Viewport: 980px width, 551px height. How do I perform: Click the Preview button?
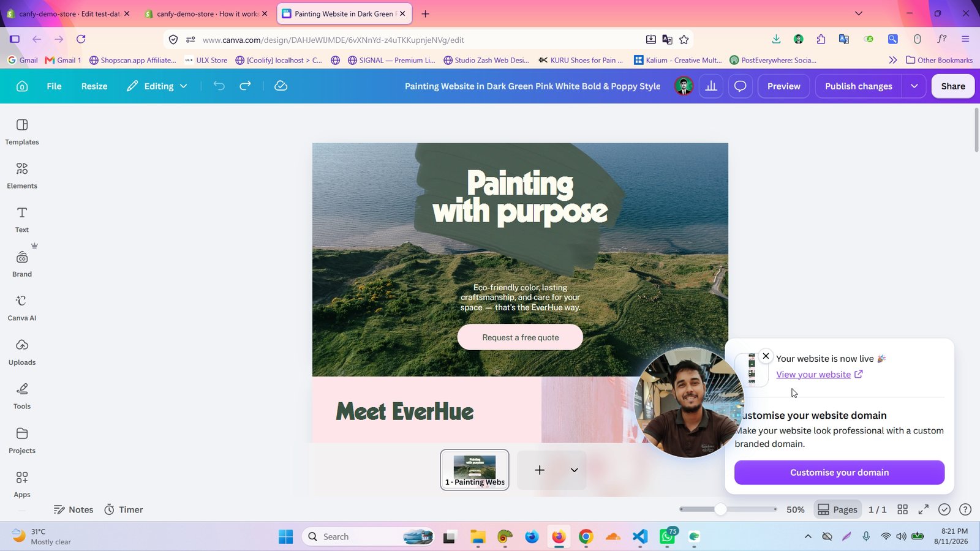point(784,86)
